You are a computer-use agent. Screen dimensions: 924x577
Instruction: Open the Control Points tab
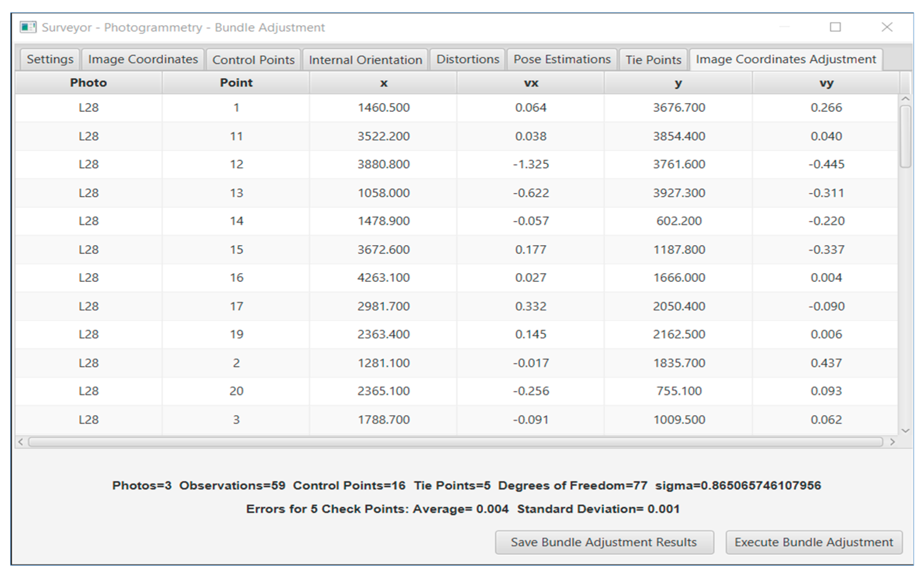[x=253, y=60]
